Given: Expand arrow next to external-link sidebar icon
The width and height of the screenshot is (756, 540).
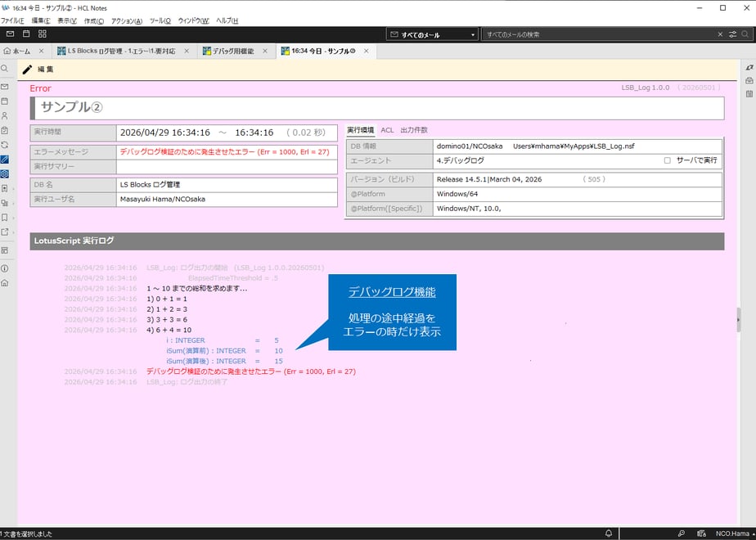Looking at the screenshot, I should tap(13, 232).
